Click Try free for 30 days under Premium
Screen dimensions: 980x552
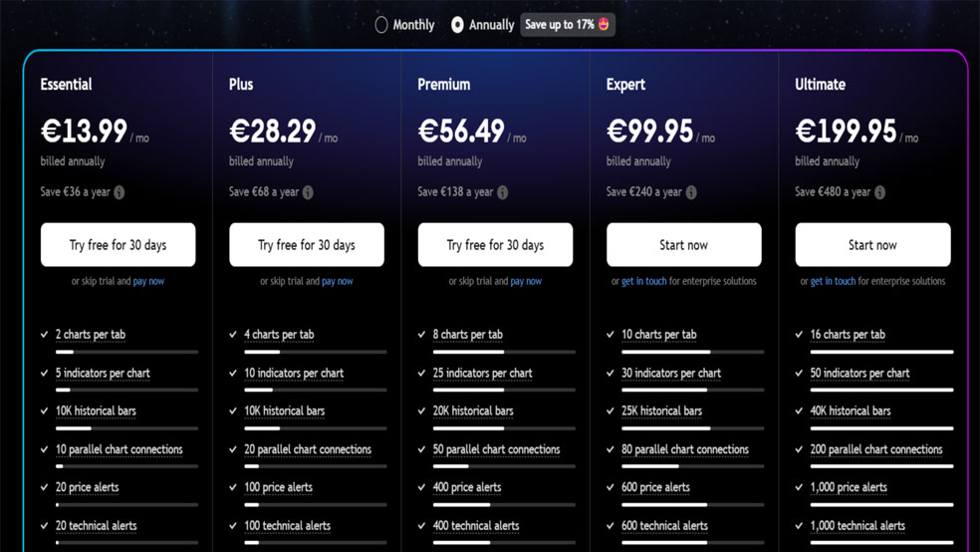point(495,244)
